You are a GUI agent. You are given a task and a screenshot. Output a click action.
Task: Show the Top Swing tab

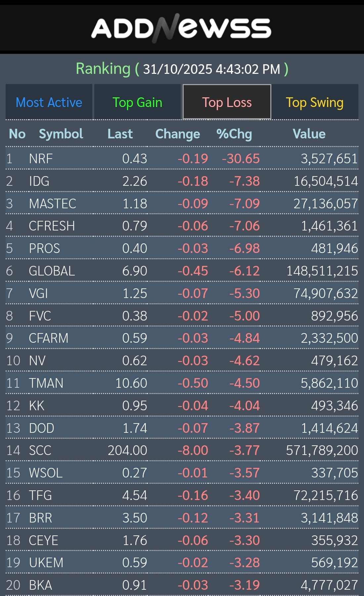click(x=314, y=102)
